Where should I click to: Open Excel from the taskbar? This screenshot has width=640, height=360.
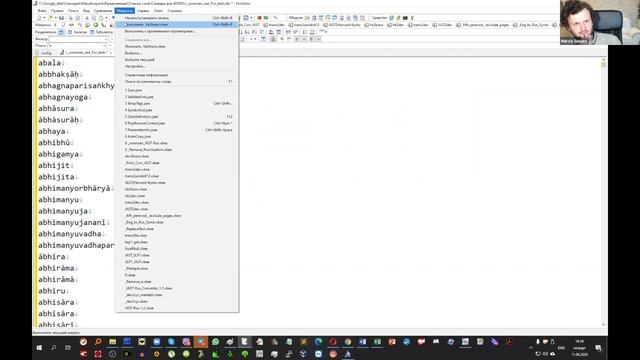[377, 342]
